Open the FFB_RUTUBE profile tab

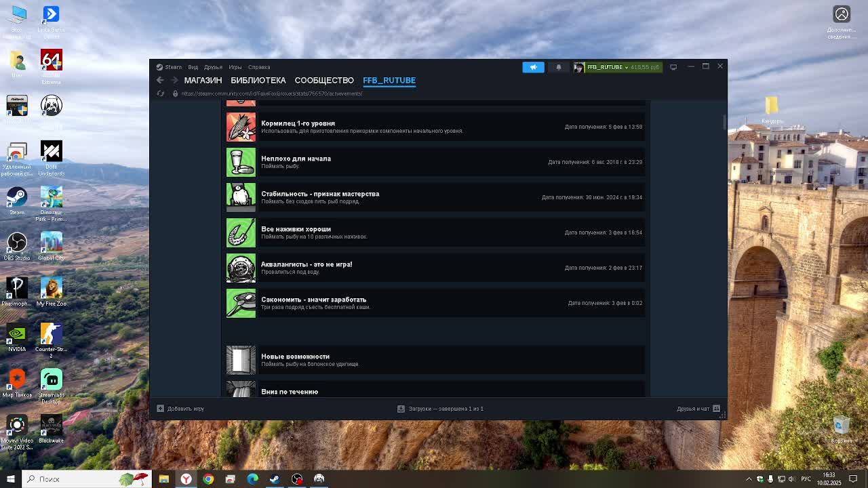pyautogui.click(x=389, y=80)
